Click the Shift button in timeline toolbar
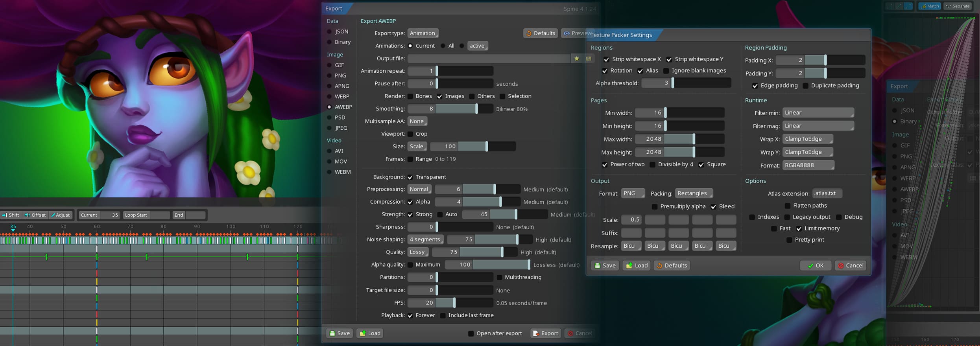Screen dimensions: 980x346 coord(11,215)
